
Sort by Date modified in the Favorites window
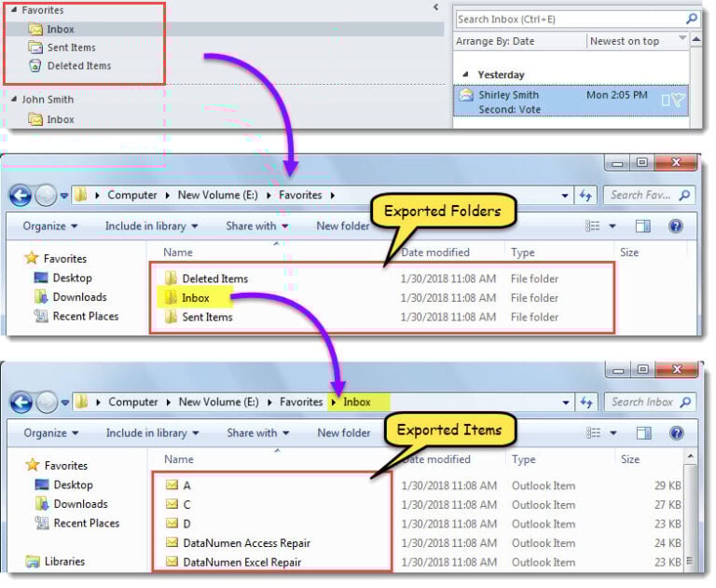click(x=434, y=253)
